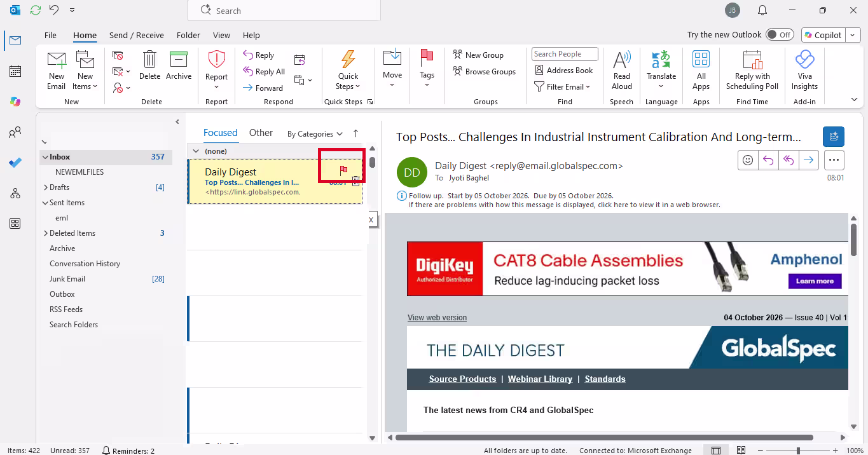This screenshot has width=868, height=455.
Task: Open the View ribbon tab
Action: click(221, 36)
